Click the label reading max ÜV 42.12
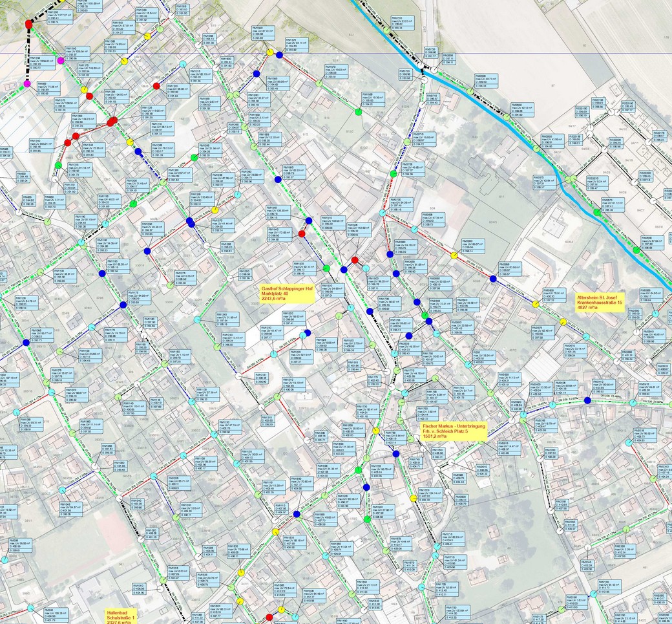 click(x=522, y=110)
